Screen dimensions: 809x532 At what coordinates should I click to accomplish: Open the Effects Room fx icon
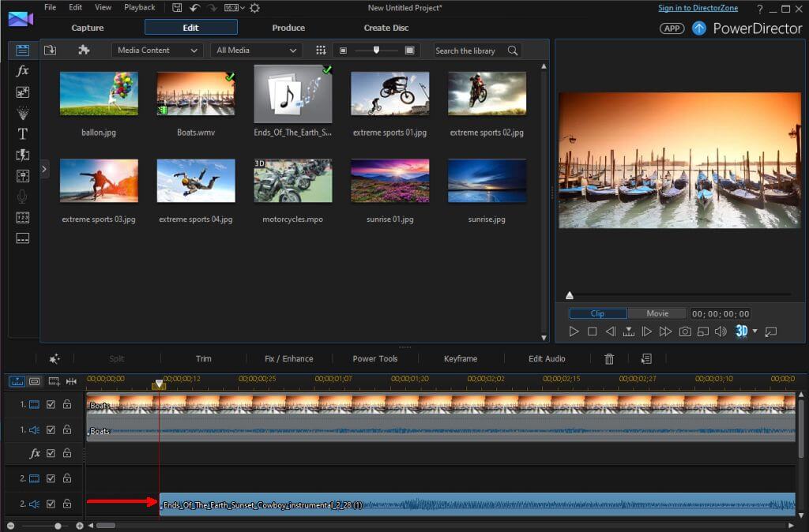pos(23,71)
